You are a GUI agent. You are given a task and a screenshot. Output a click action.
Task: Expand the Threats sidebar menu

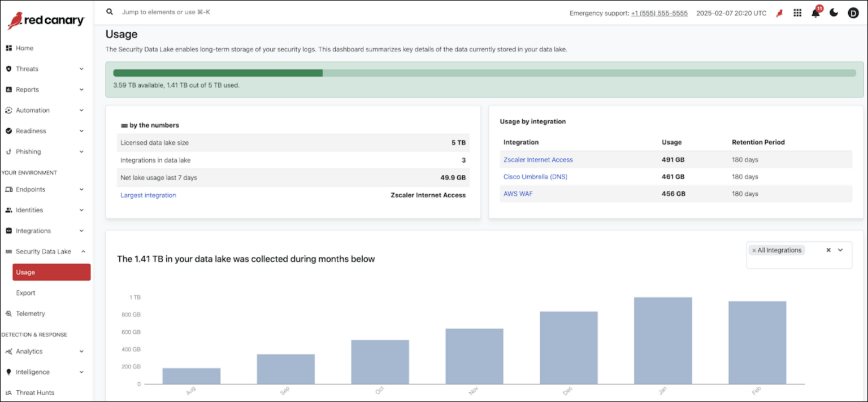81,69
